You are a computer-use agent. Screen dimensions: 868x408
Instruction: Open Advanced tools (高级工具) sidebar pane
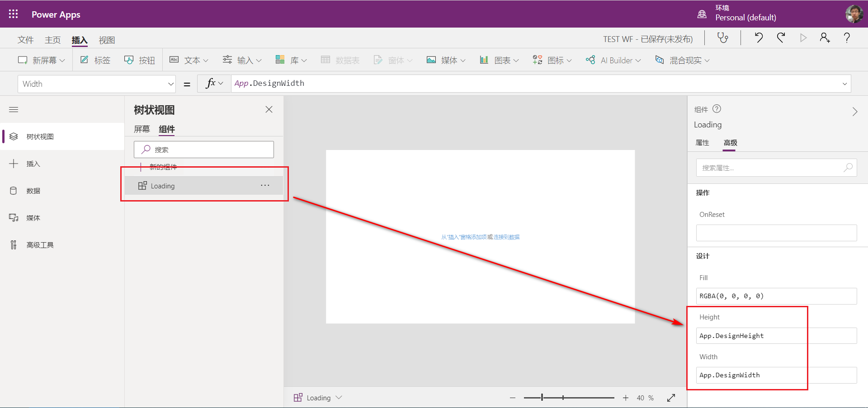click(62, 245)
